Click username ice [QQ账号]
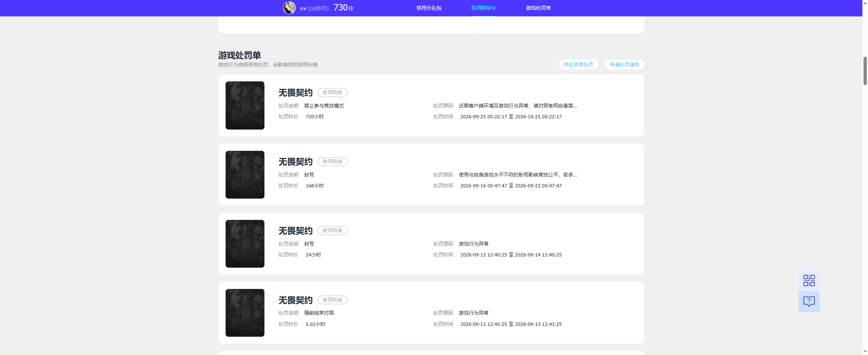The image size is (868, 355). coord(314,8)
